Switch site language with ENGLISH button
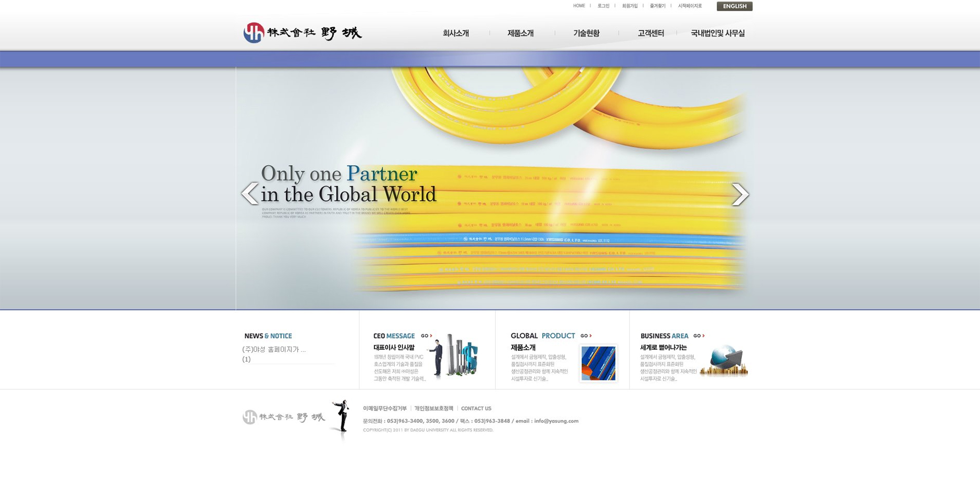The width and height of the screenshot is (980, 477). tap(734, 6)
